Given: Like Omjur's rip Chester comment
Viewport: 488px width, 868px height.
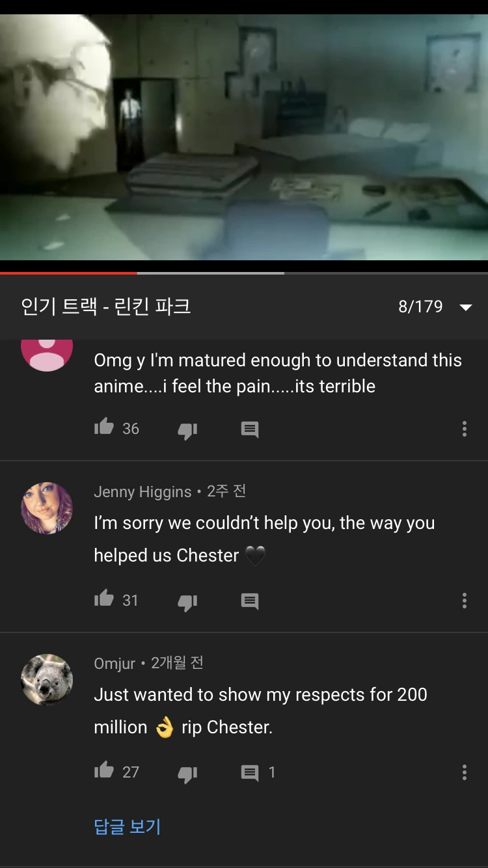Looking at the screenshot, I should tap(104, 771).
